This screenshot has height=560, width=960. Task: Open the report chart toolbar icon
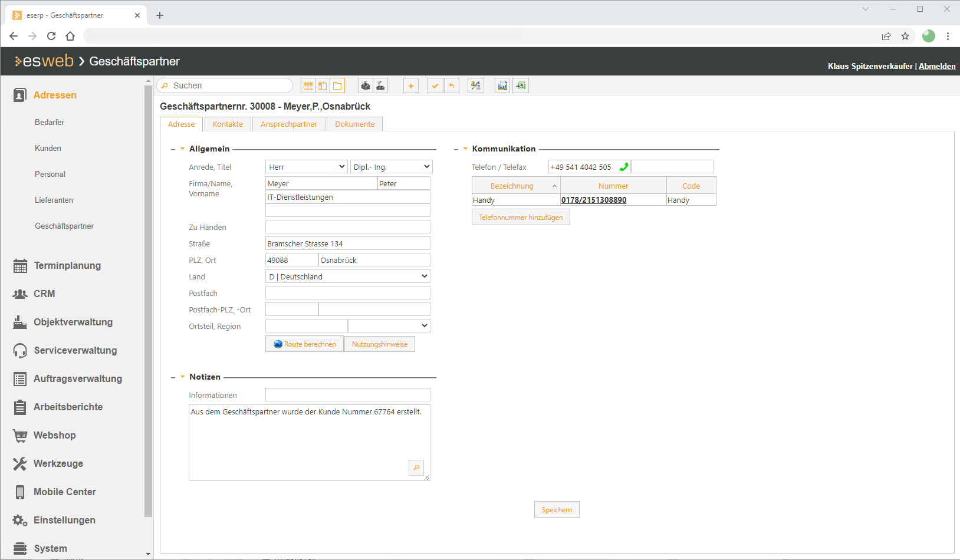502,85
